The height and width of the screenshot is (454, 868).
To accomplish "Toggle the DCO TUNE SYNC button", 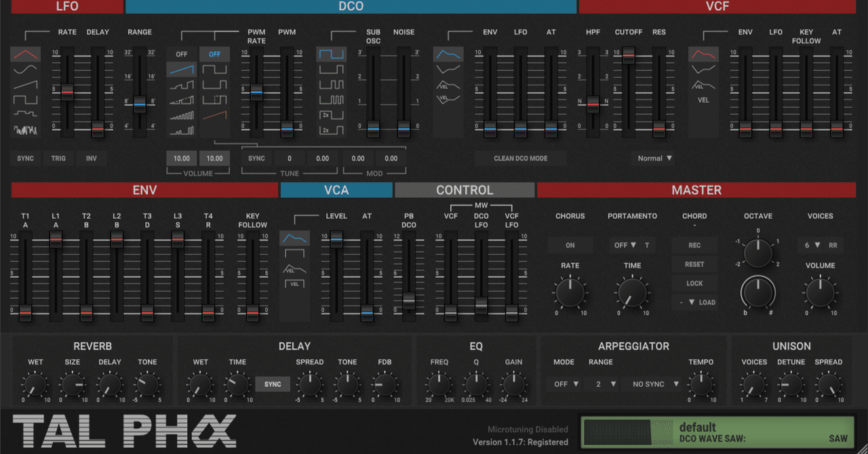I will 256,159.
